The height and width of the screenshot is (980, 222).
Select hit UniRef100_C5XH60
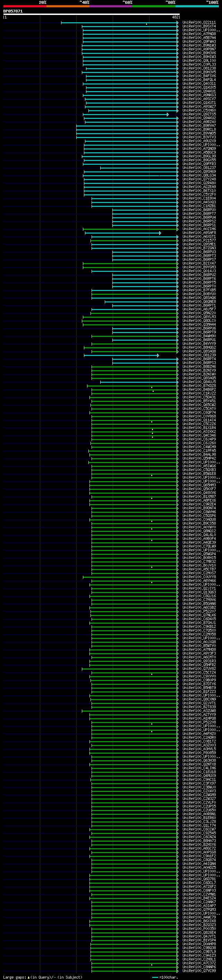[x=199, y=110]
